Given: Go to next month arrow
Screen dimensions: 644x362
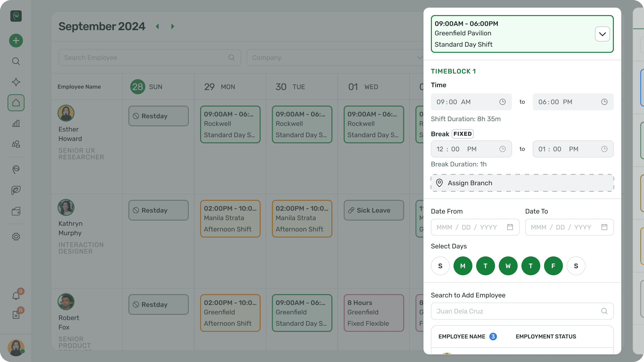Looking at the screenshot, I should 173,26.
